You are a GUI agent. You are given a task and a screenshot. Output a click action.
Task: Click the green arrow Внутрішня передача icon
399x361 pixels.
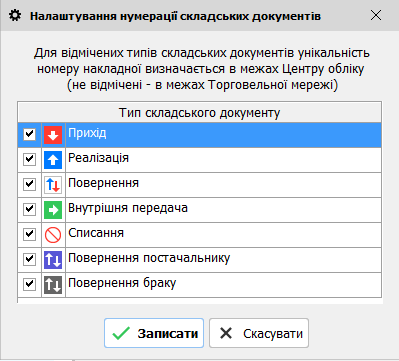[53, 210]
